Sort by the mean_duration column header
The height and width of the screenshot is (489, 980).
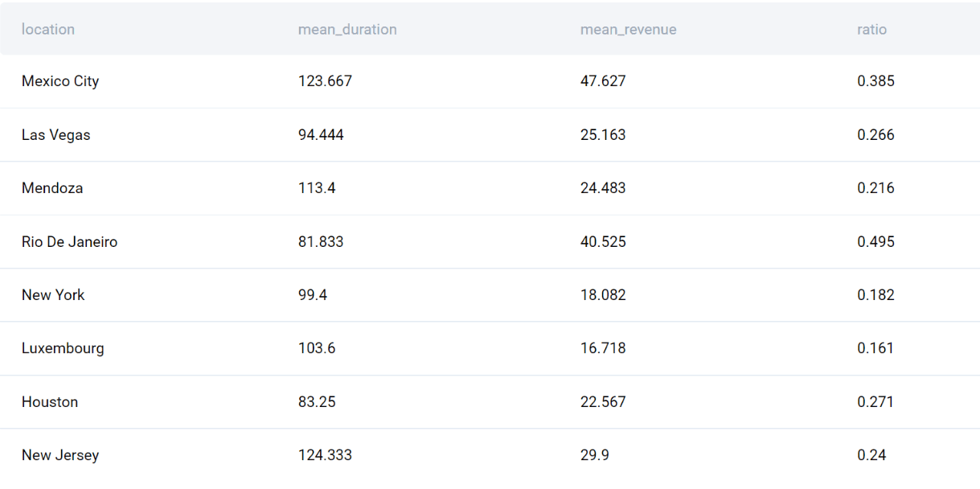[x=347, y=30]
